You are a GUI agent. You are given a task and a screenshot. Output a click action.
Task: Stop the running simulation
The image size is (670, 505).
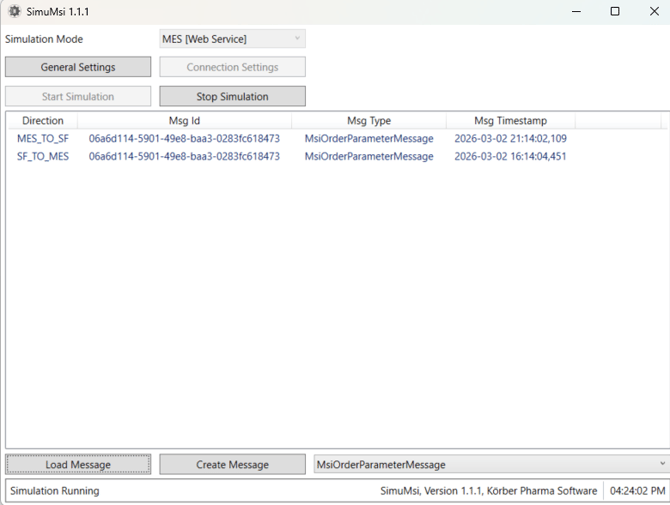tap(232, 97)
